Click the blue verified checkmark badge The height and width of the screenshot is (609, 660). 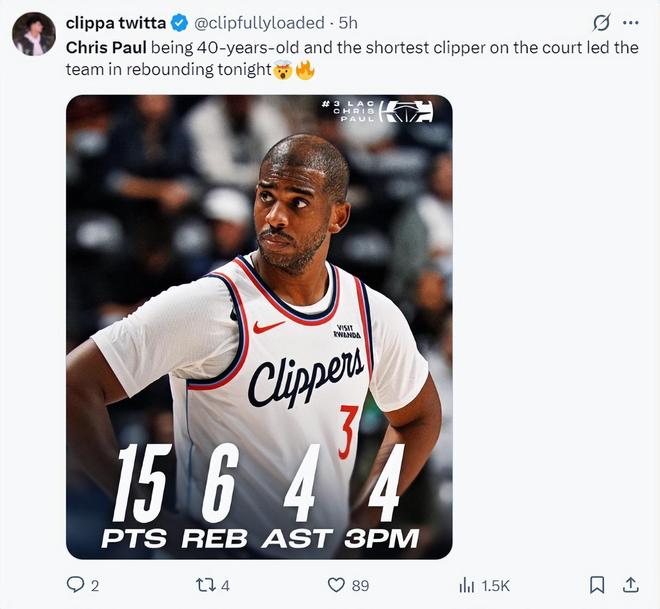179,22
